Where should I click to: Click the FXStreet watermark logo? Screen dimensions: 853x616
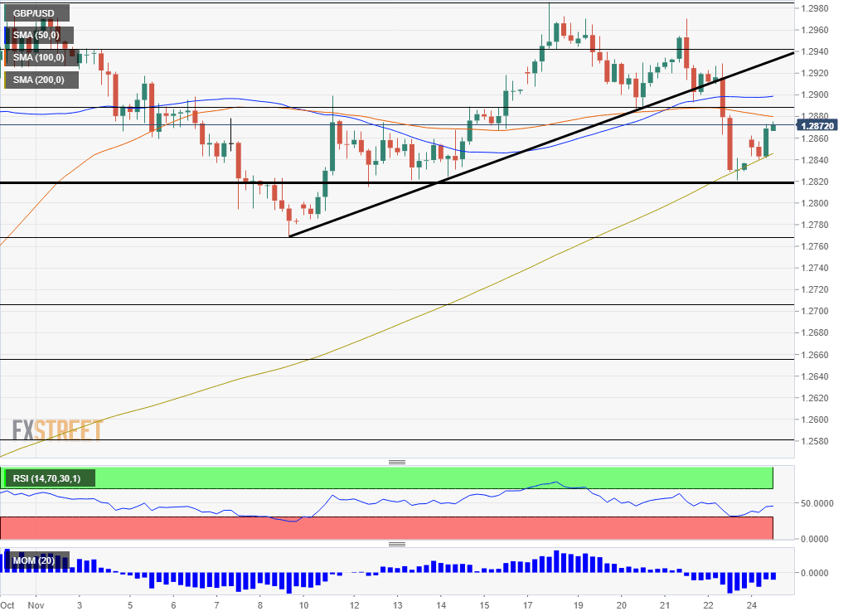click(x=57, y=430)
